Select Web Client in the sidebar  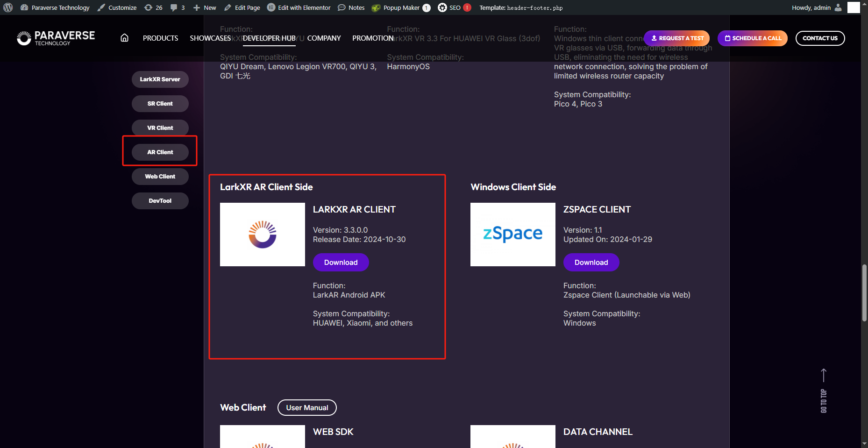pyautogui.click(x=160, y=177)
